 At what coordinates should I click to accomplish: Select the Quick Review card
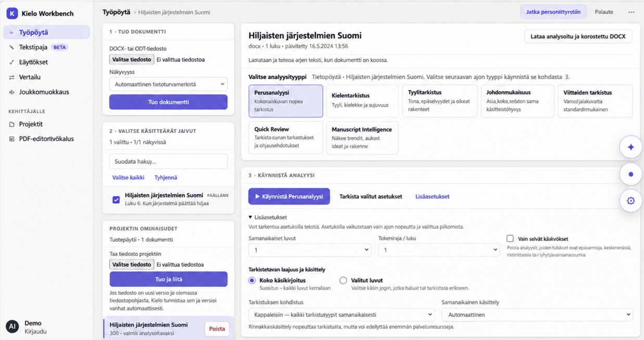tap(286, 138)
